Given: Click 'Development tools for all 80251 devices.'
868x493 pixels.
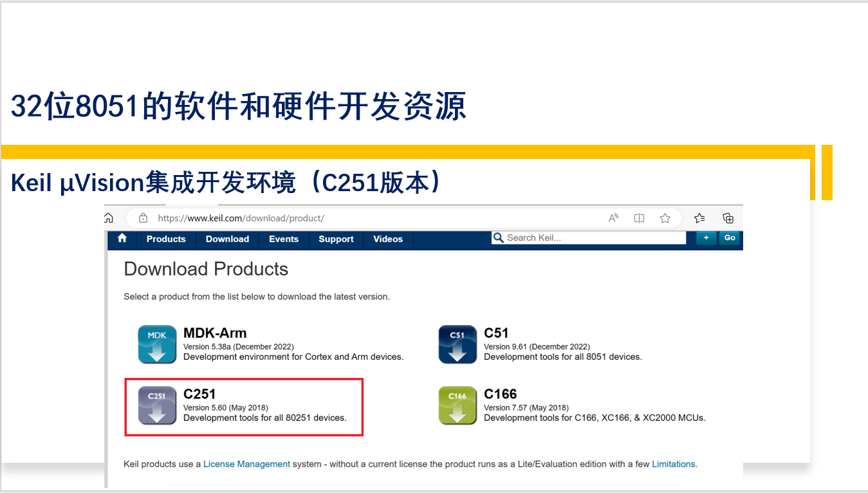Looking at the screenshot, I should click(265, 418).
